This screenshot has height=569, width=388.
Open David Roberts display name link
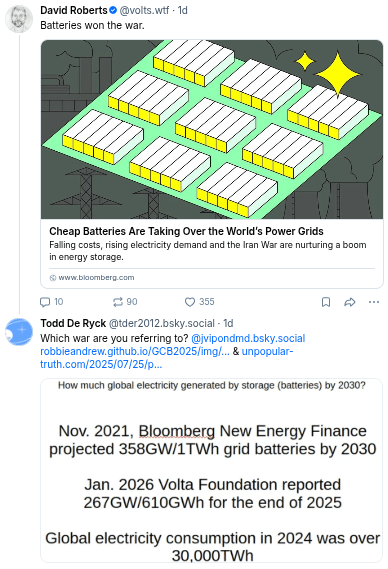click(x=74, y=11)
